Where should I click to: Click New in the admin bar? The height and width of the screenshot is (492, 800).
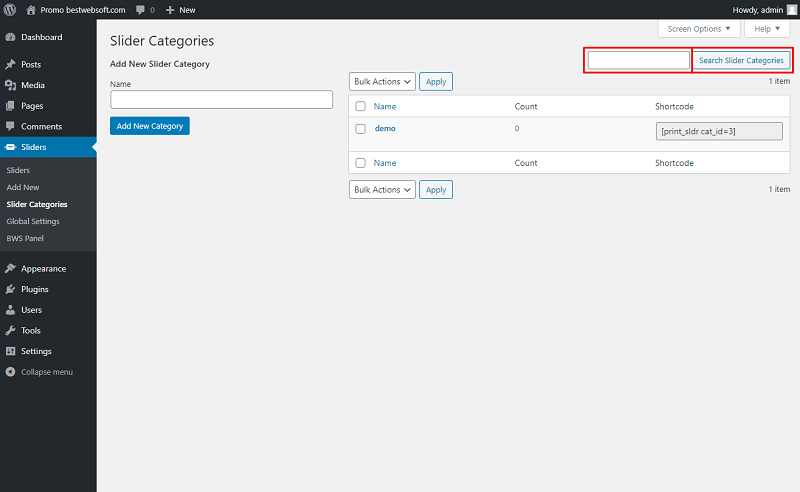[x=187, y=10]
